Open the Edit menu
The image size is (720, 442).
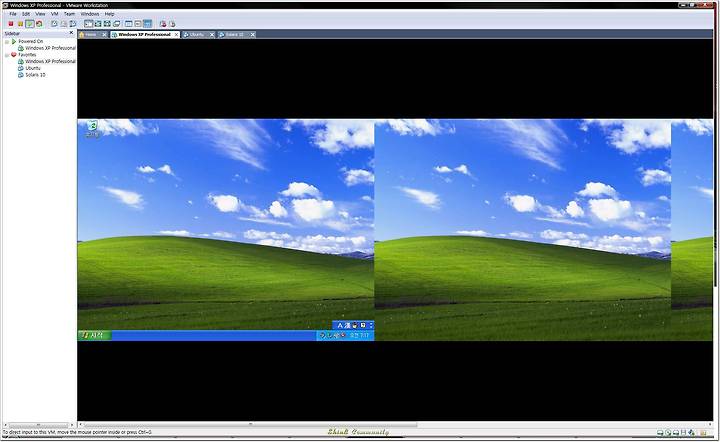[26, 14]
